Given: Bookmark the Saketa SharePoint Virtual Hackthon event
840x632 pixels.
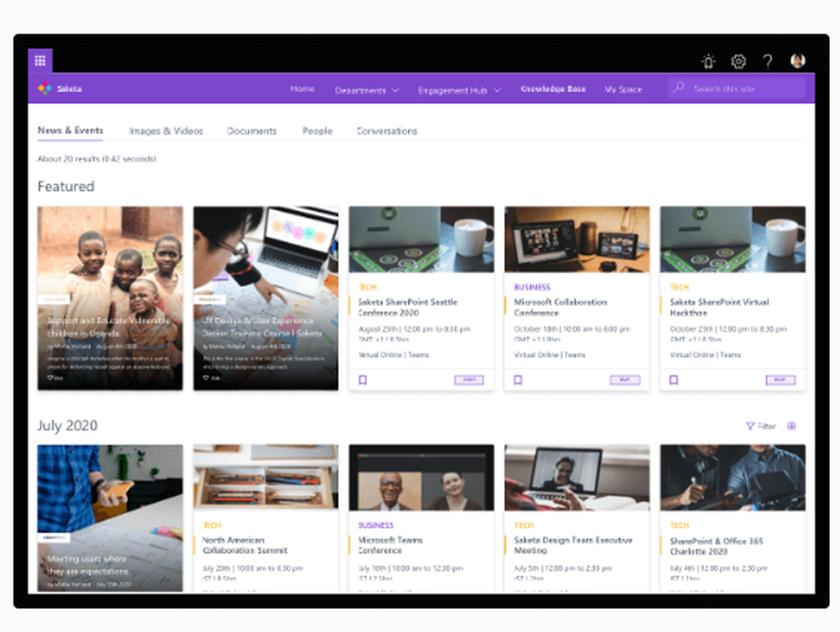Looking at the screenshot, I should click(x=674, y=380).
